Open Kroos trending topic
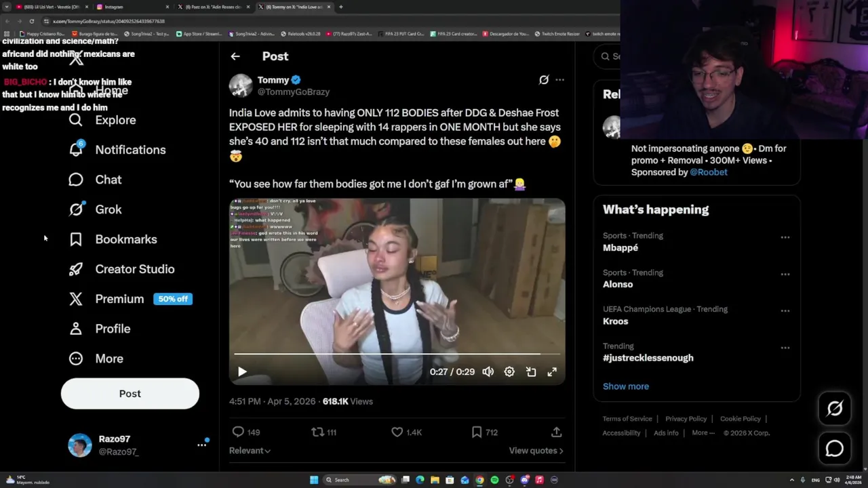 click(616, 321)
